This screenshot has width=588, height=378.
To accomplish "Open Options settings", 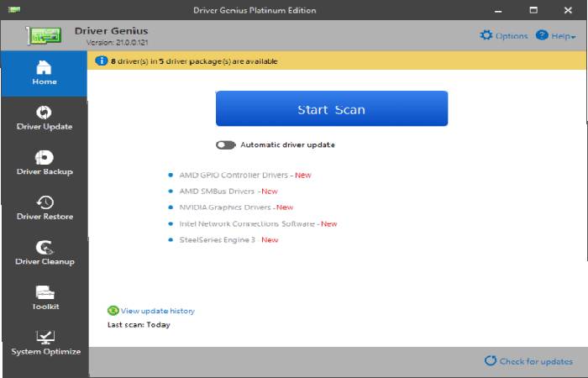I will 504,36.
